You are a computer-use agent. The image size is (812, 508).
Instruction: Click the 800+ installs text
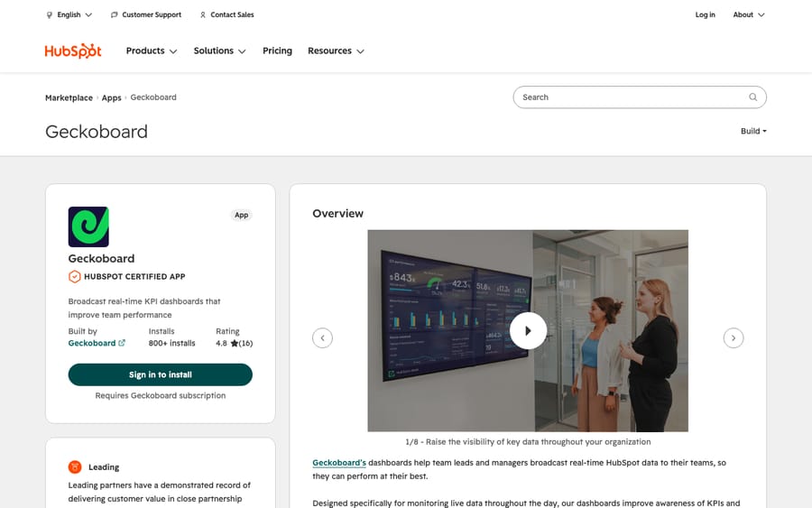(x=172, y=343)
